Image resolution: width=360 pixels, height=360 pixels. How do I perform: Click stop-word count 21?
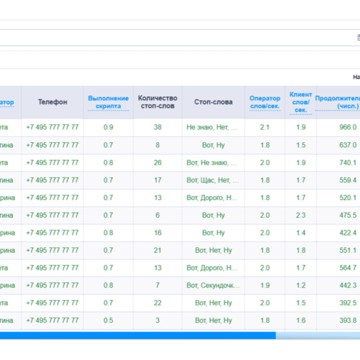158,250
